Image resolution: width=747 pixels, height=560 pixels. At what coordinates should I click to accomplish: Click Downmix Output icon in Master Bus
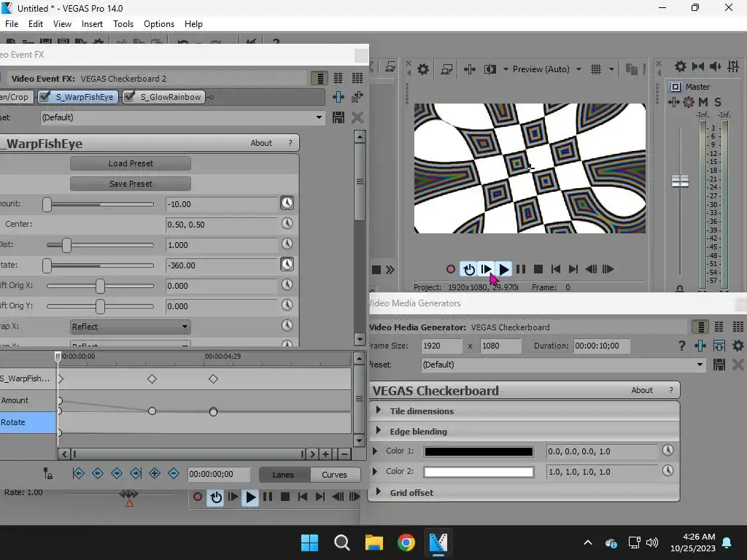pyautogui.click(x=698, y=66)
